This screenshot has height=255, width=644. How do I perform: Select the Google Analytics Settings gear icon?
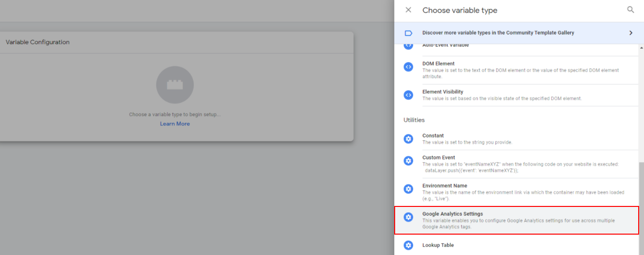pyautogui.click(x=408, y=217)
